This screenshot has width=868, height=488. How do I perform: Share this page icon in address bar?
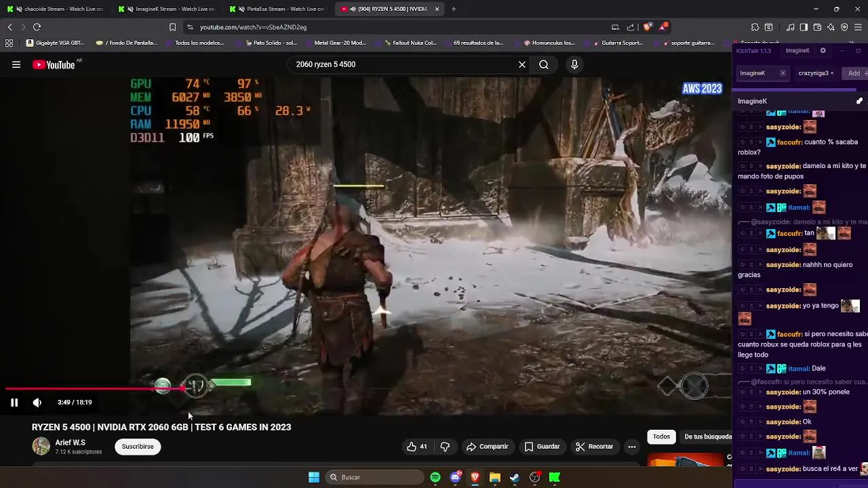point(631,27)
